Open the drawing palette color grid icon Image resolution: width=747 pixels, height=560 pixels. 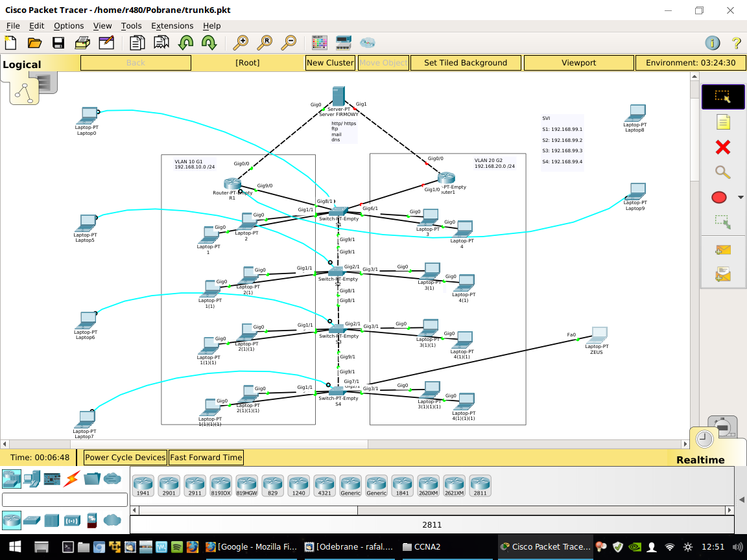[320, 43]
